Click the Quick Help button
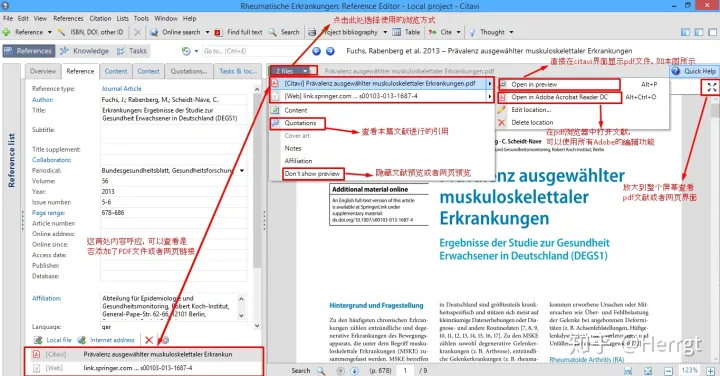The height and width of the screenshot is (376, 720). [694, 71]
